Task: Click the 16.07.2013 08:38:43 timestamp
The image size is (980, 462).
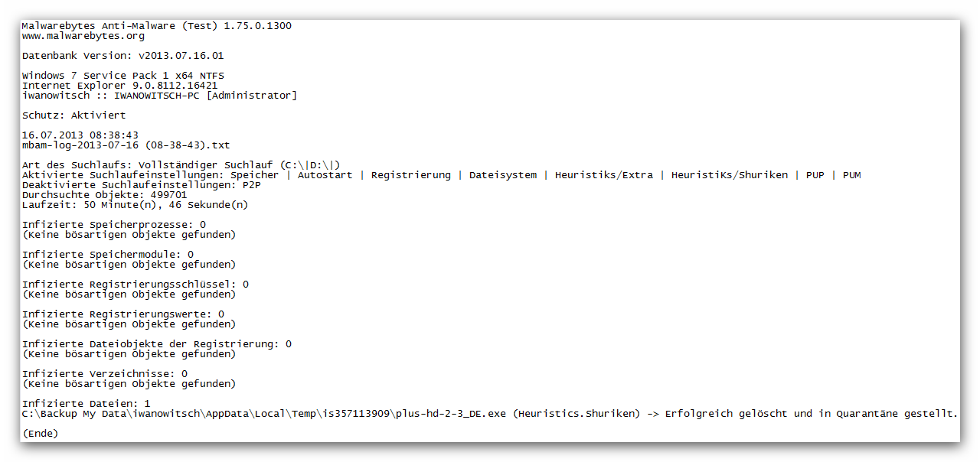Action: point(80,135)
